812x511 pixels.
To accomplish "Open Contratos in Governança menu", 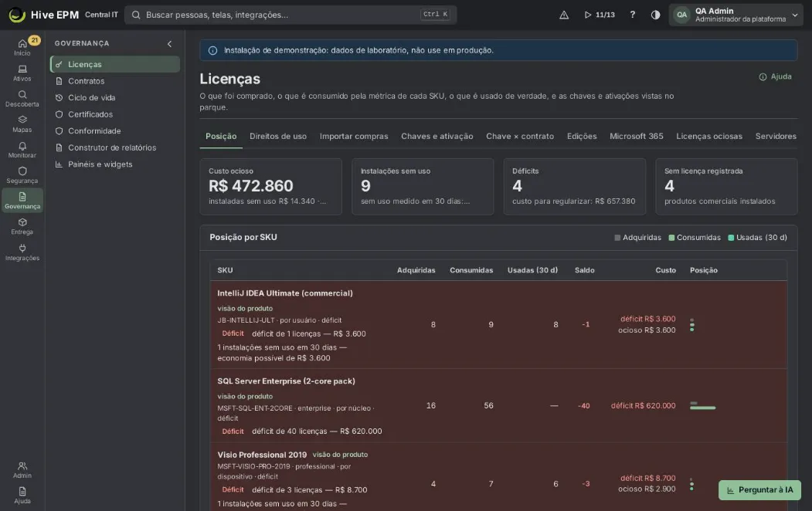I will (115, 81).
